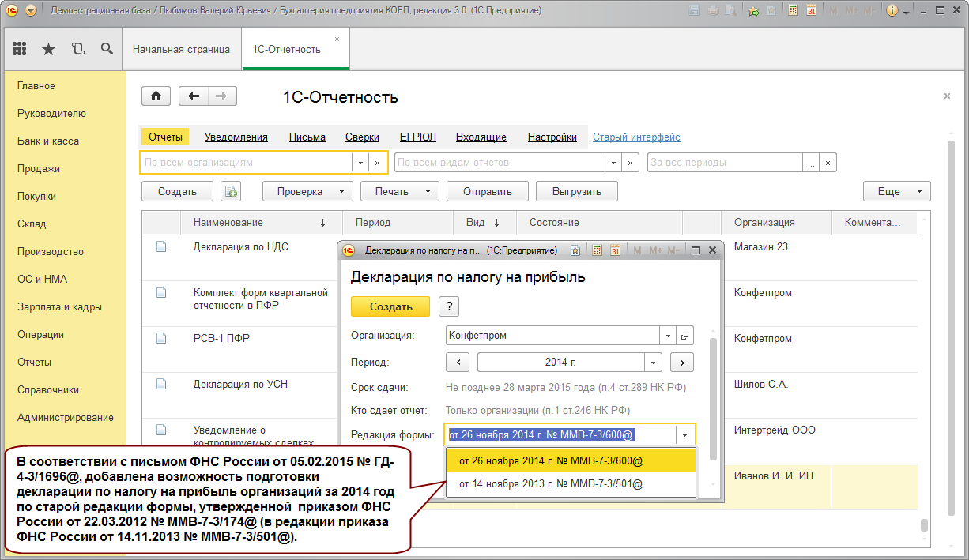Click the yellow Создать button in dialog
The height and width of the screenshot is (560, 969).
tap(390, 306)
